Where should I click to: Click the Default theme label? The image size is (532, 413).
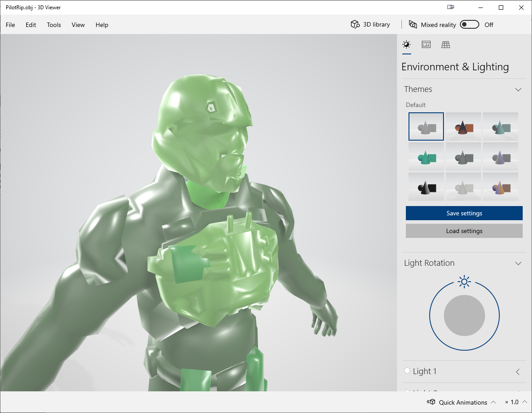[416, 105]
